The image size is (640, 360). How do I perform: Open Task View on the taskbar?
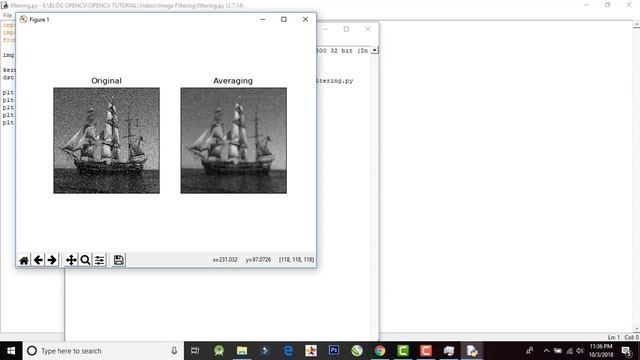[x=195, y=351]
